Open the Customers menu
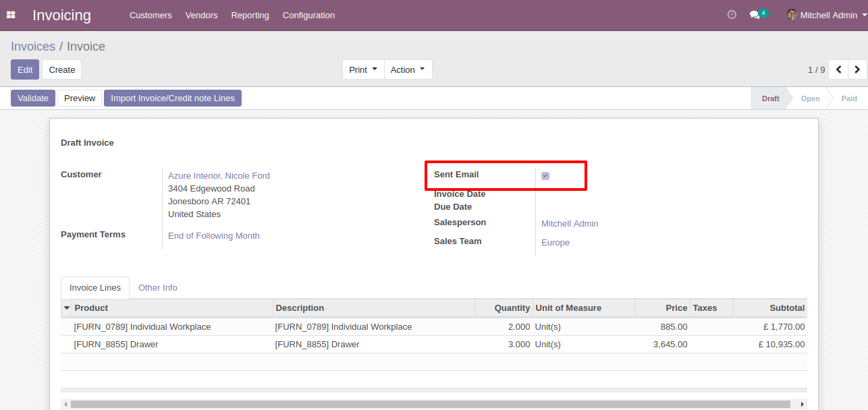Viewport: 868px width, 410px height. click(x=151, y=15)
